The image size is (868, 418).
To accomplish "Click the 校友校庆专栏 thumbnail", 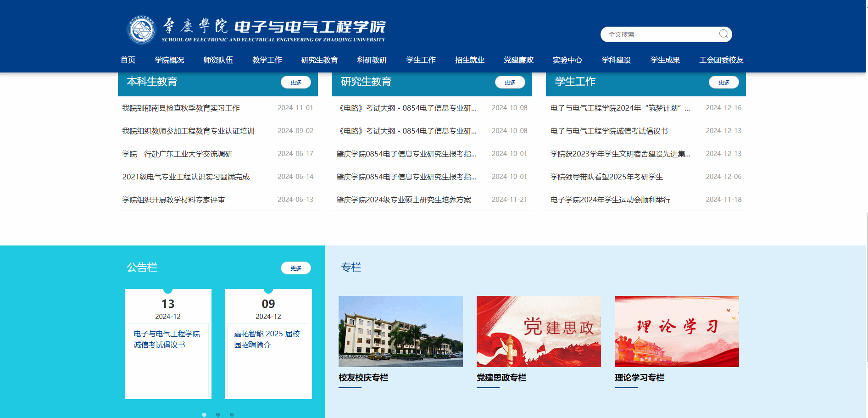I will coord(400,331).
